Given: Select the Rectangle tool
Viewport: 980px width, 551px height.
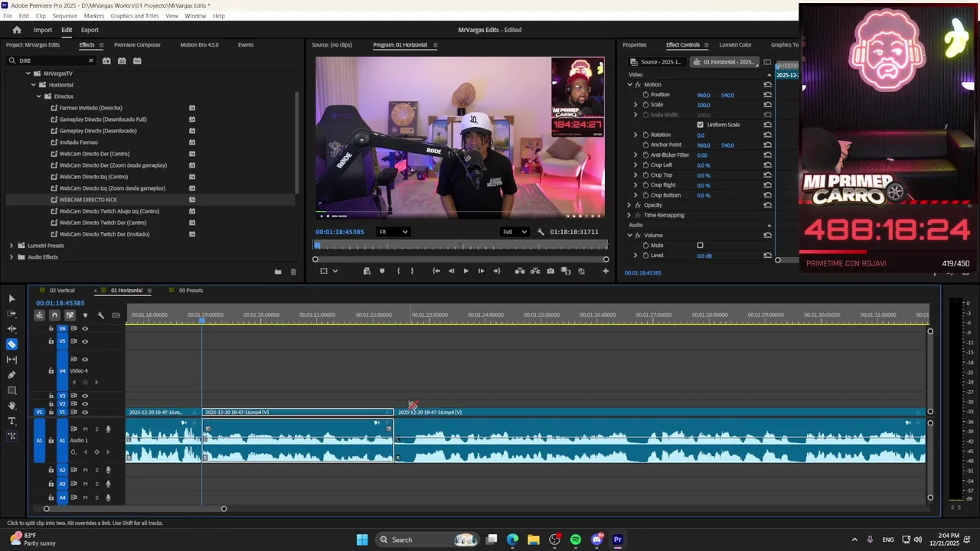Looking at the screenshot, I should point(11,390).
